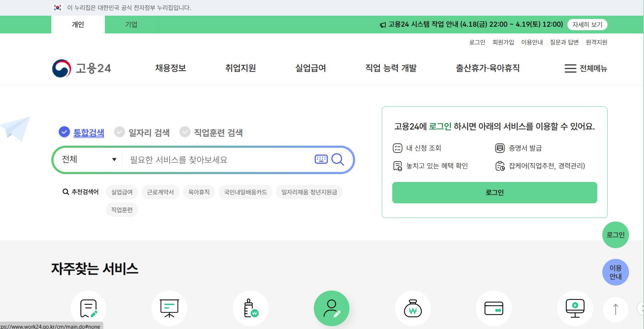Image resolution: width=644 pixels, height=329 pixels.
Task: Switch to the 기업 tab
Action: click(131, 25)
